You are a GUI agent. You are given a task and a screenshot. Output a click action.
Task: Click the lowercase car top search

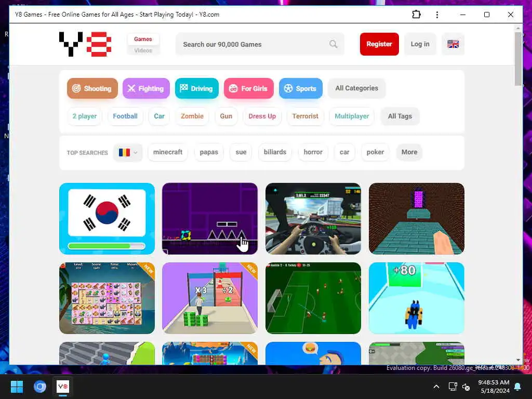click(344, 152)
